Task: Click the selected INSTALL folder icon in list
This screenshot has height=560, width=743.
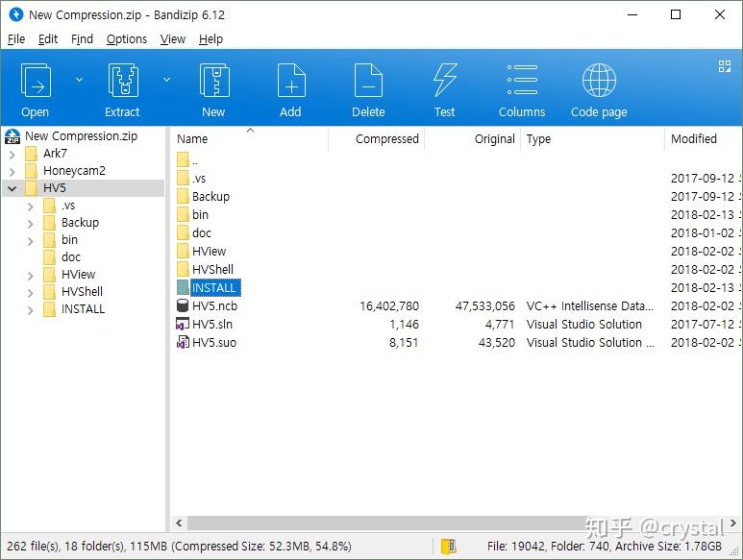Action: 183,287
